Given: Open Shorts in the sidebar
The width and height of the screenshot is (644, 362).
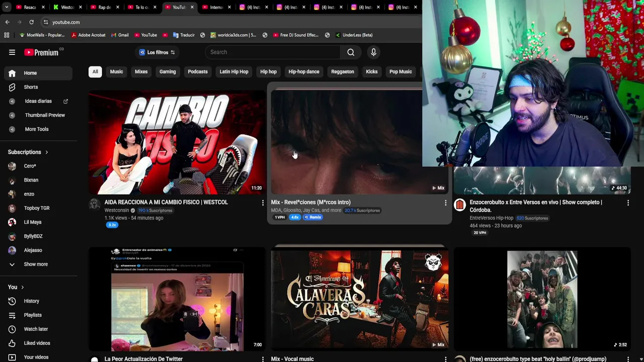Looking at the screenshot, I should (x=38, y=87).
